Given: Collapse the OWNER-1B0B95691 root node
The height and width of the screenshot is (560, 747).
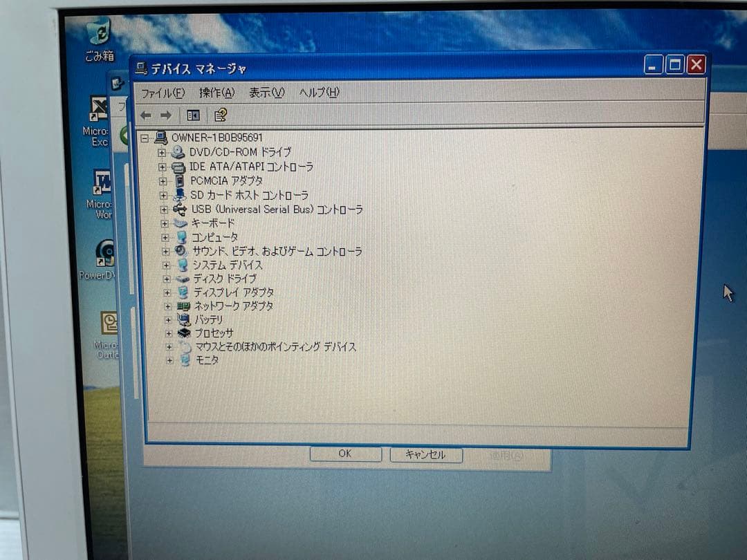Looking at the screenshot, I should pyautogui.click(x=145, y=138).
